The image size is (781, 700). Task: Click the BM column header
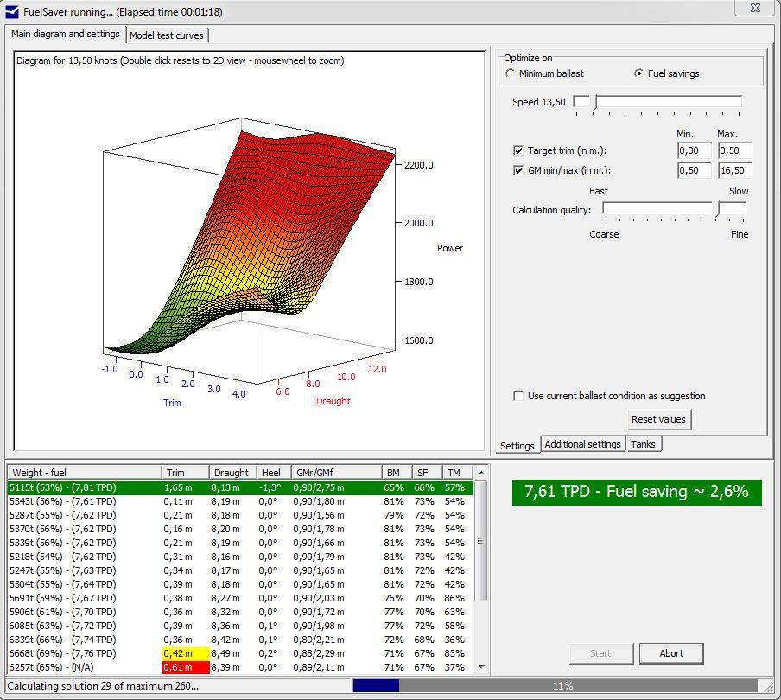click(x=397, y=473)
